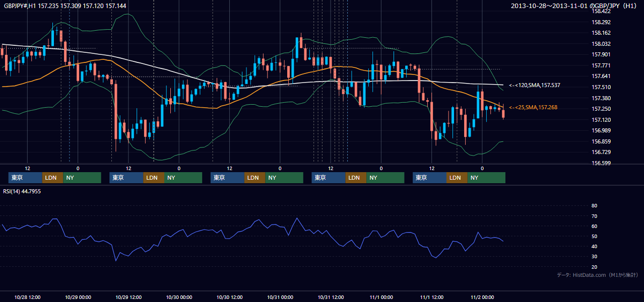Click price axis label 156.859

point(602,141)
